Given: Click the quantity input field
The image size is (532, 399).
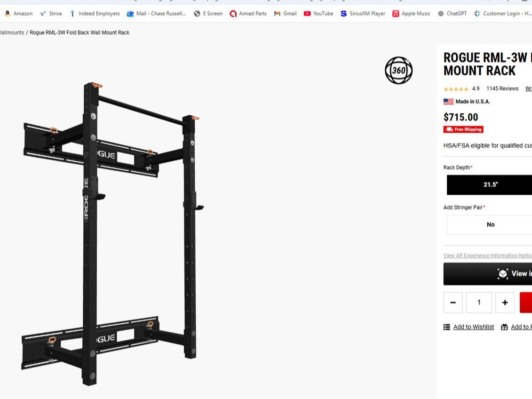Looking at the screenshot, I should 479,302.
